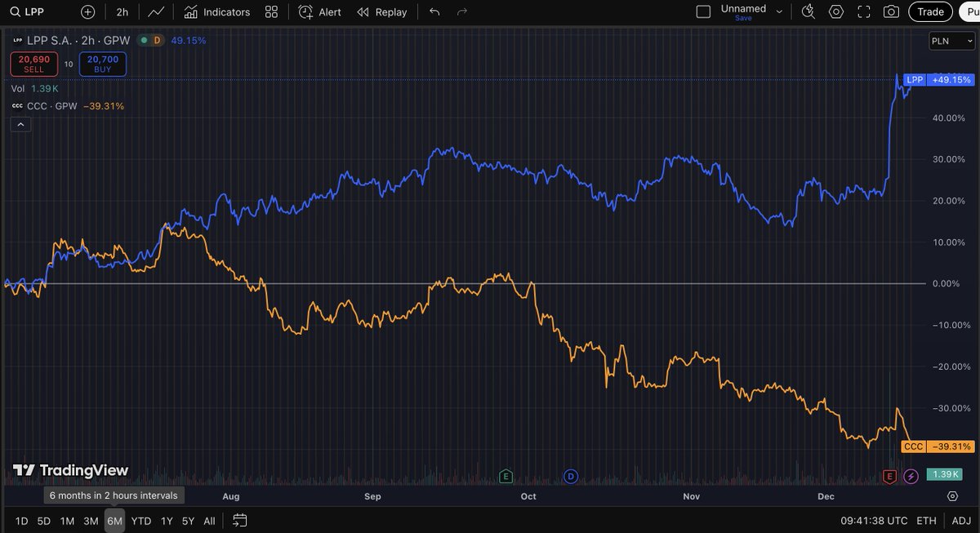
Task: Click the 40.00% price axis label
Action: pos(948,118)
